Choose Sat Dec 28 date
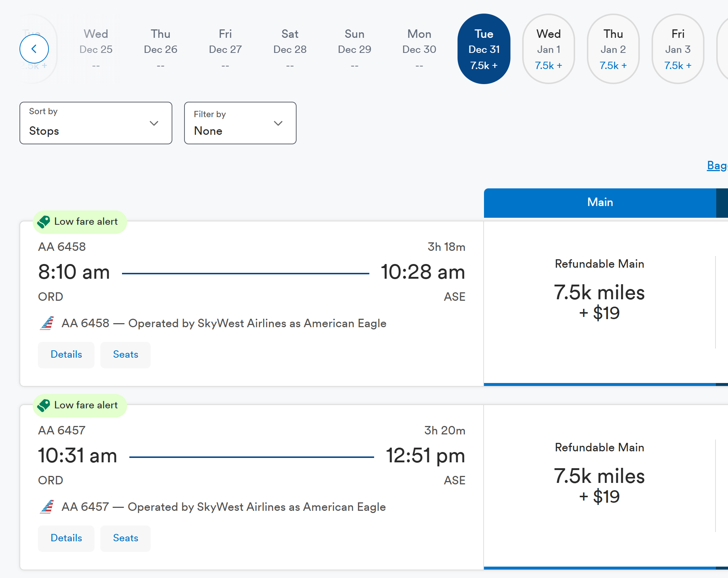Image resolution: width=728 pixels, height=578 pixels. [x=290, y=49]
